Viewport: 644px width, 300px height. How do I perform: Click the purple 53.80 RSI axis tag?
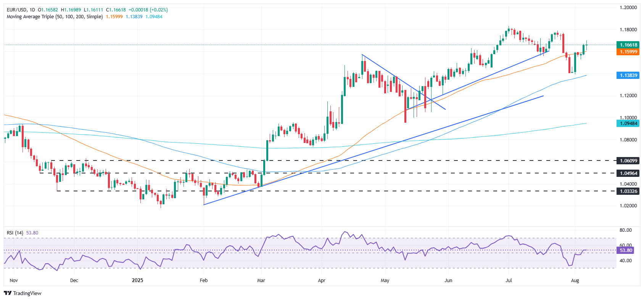click(626, 250)
